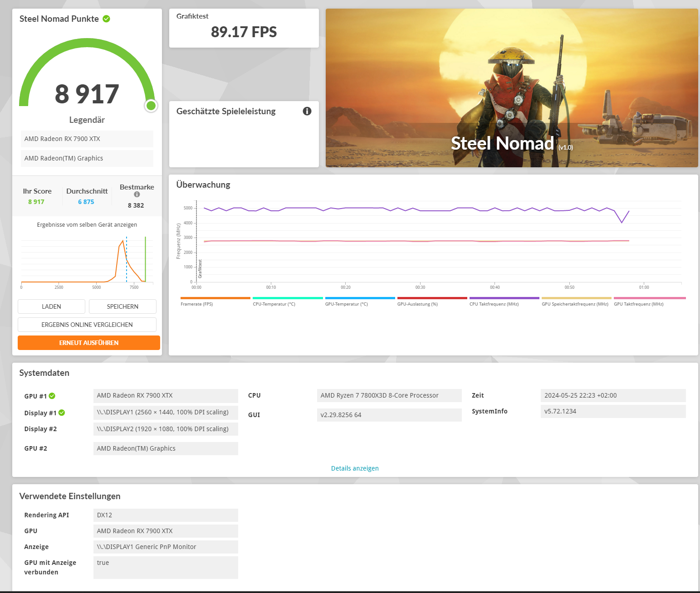Click the Steel Nomad banner image
The height and width of the screenshot is (593, 700).
pyautogui.click(x=512, y=88)
